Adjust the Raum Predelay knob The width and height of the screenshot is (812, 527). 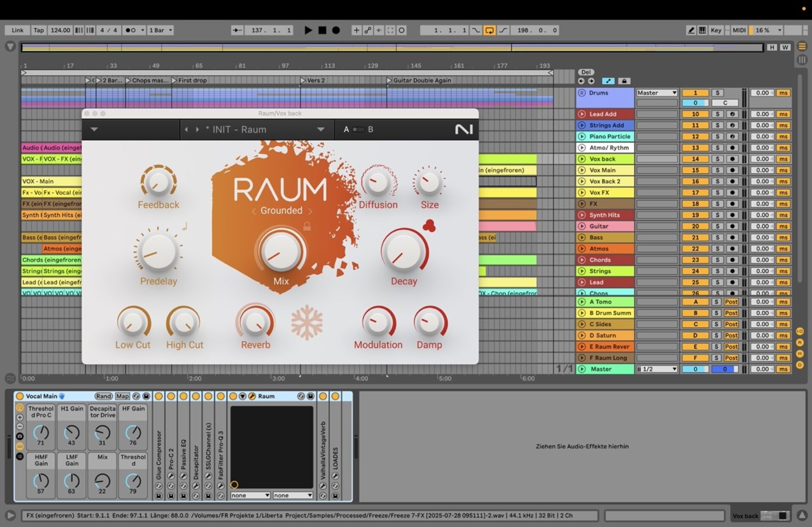pos(158,252)
